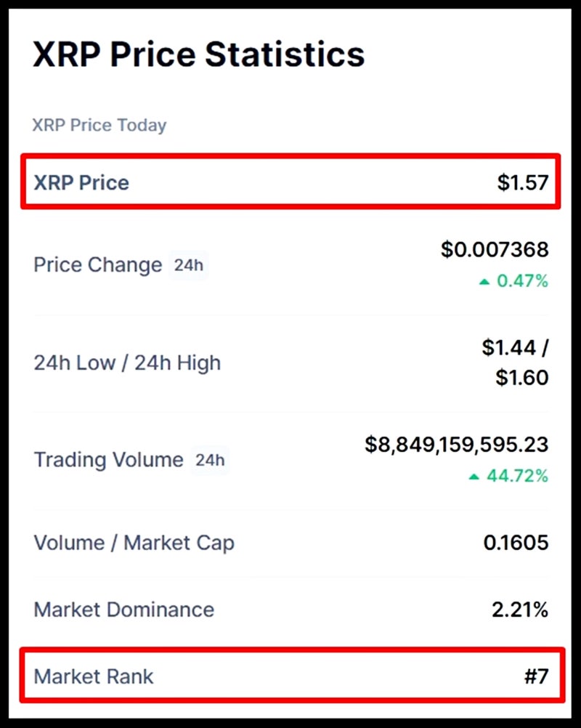Click the $1.57 price value

click(523, 182)
